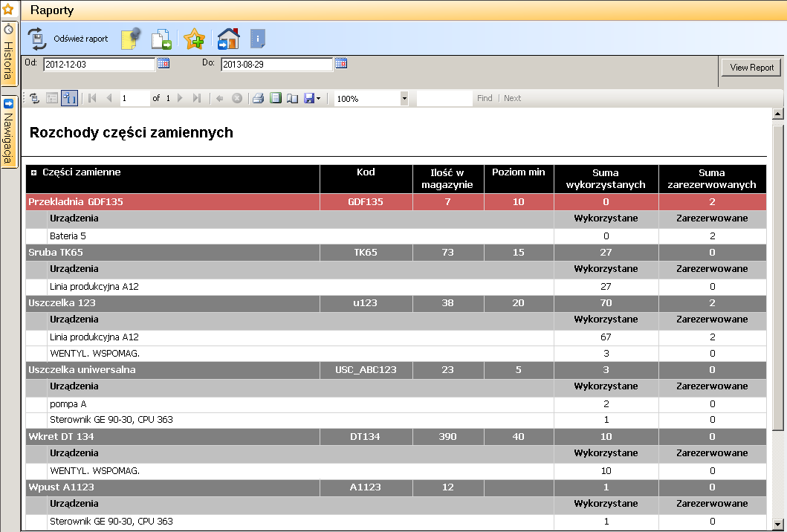The image size is (787, 532).
Task: Click the Bateria 5 device row
Action: [396, 236]
